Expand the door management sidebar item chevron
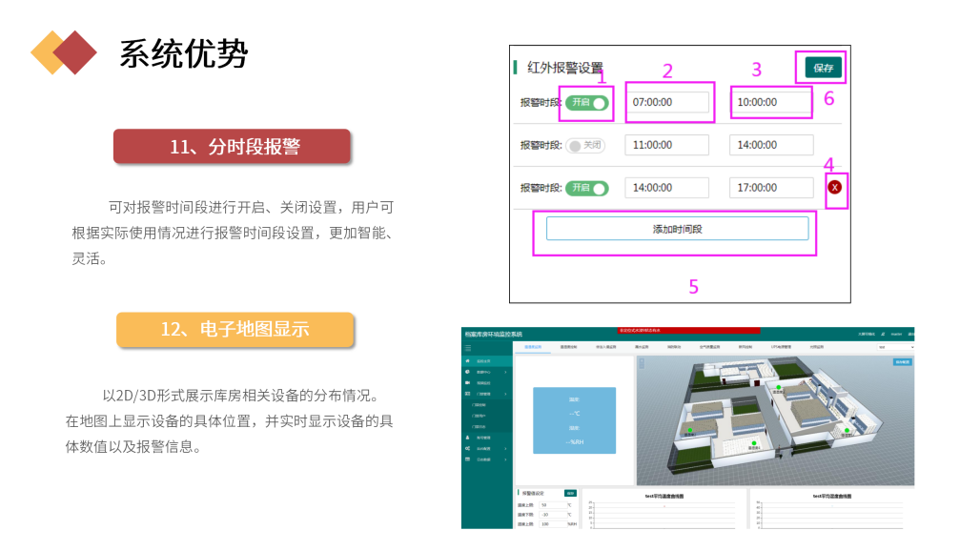 point(505,394)
